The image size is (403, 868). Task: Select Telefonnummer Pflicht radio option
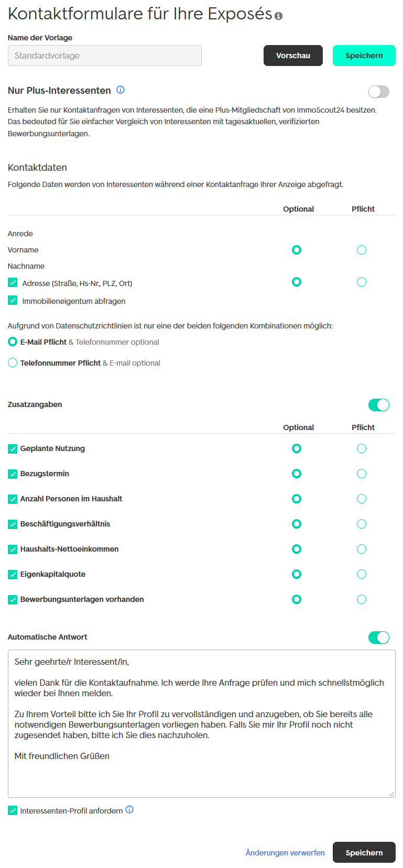pyautogui.click(x=13, y=362)
